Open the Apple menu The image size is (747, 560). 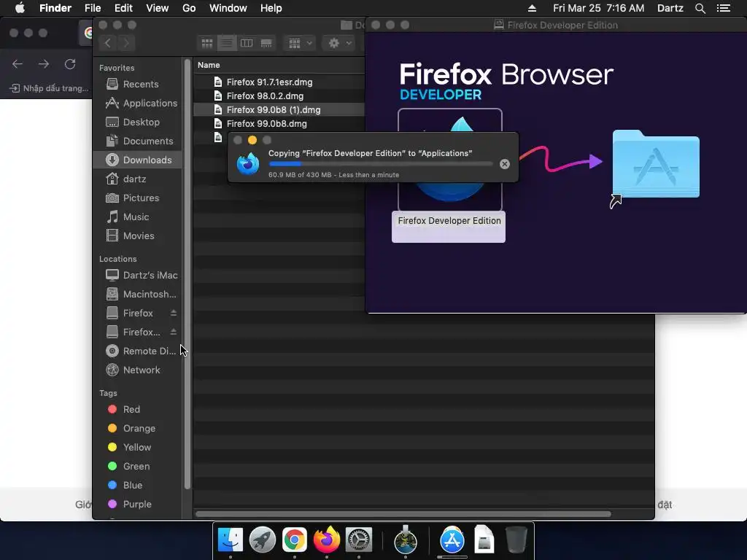coord(20,8)
